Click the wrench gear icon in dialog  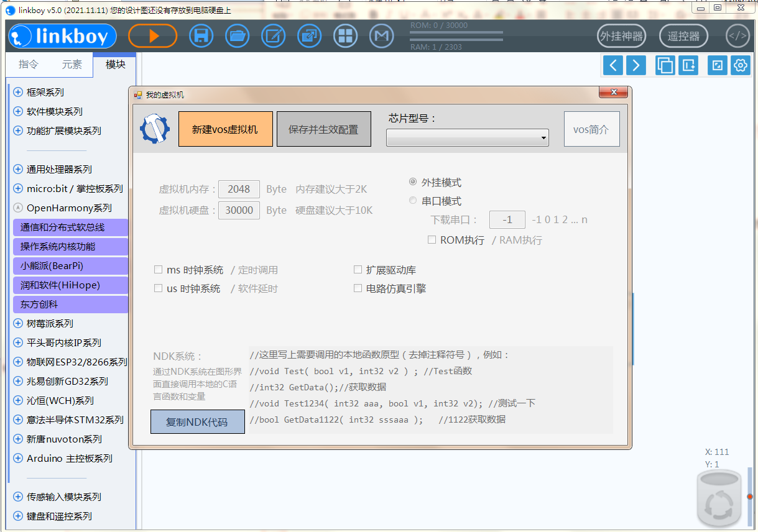click(155, 129)
